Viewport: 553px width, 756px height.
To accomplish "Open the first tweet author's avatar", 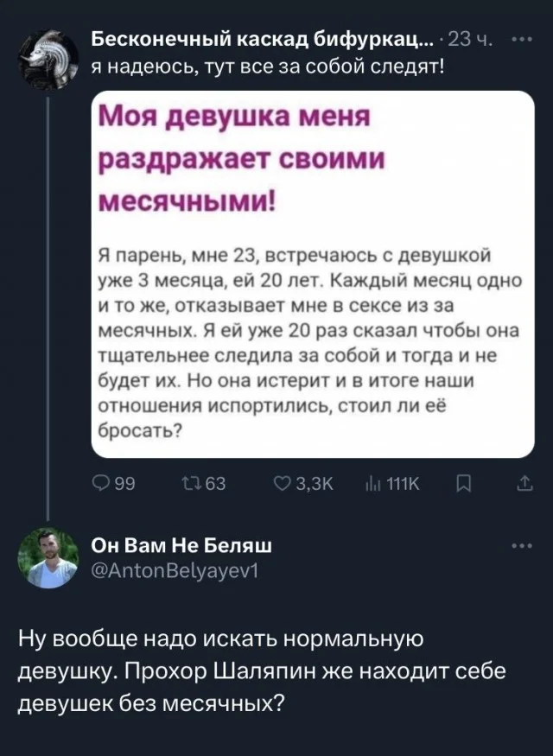I will (x=48, y=54).
